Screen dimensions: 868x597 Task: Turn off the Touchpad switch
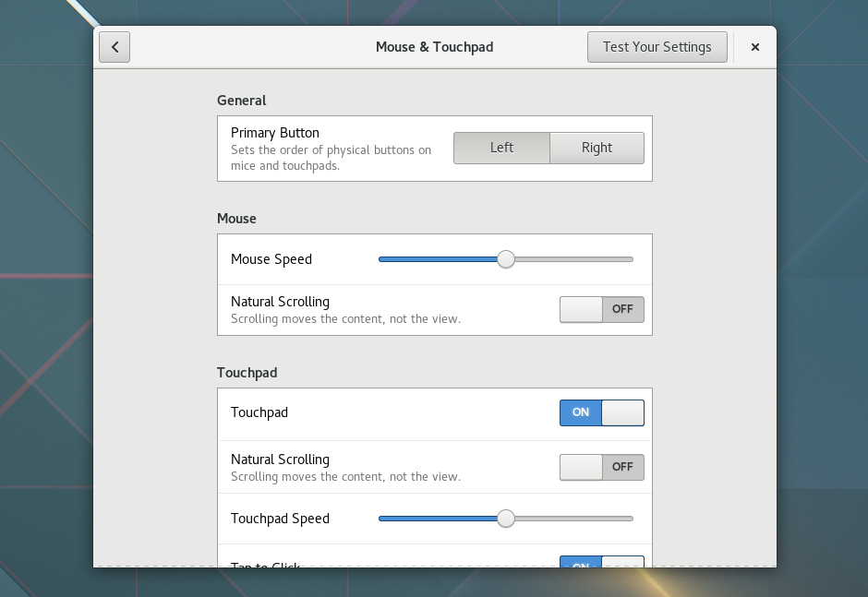[x=601, y=412]
